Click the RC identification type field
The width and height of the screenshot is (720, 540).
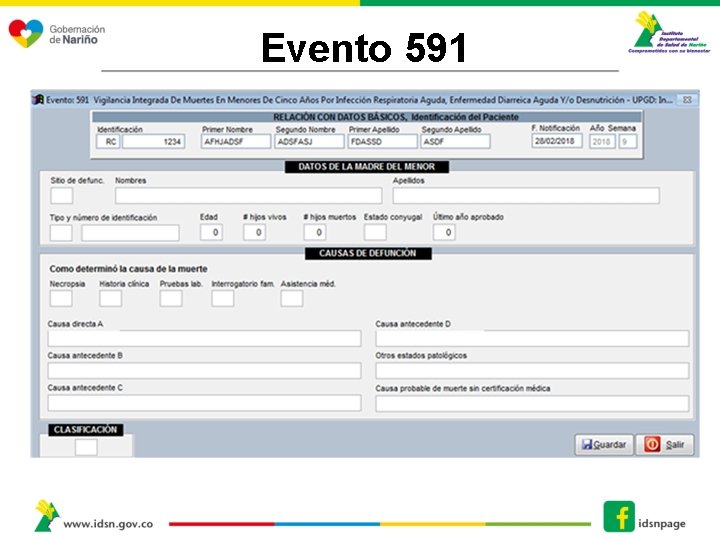[x=108, y=141]
